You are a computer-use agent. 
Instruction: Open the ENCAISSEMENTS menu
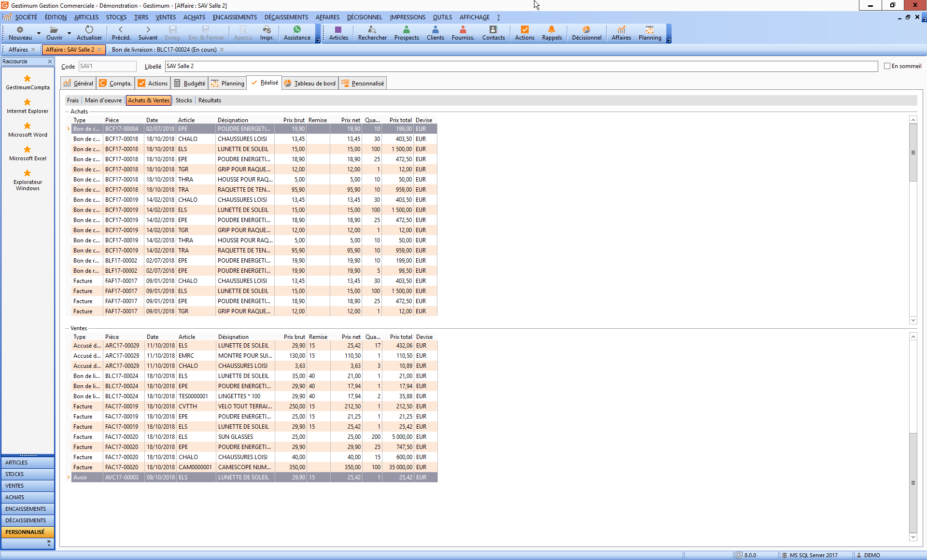pos(235,17)
